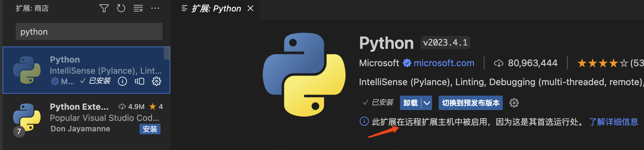The height and width of the screenshot is (150, 644).
Task: Click the Don Jayamanne publisher name
Action: 80,129
